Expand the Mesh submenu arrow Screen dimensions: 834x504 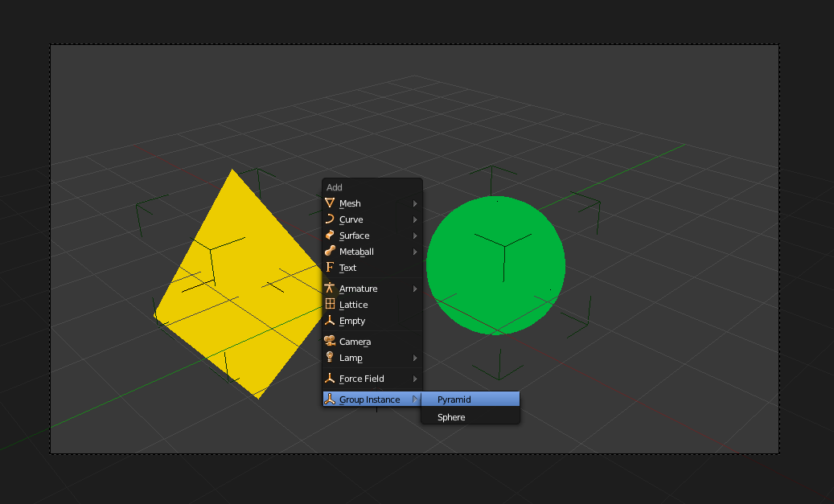coord(417,203)
